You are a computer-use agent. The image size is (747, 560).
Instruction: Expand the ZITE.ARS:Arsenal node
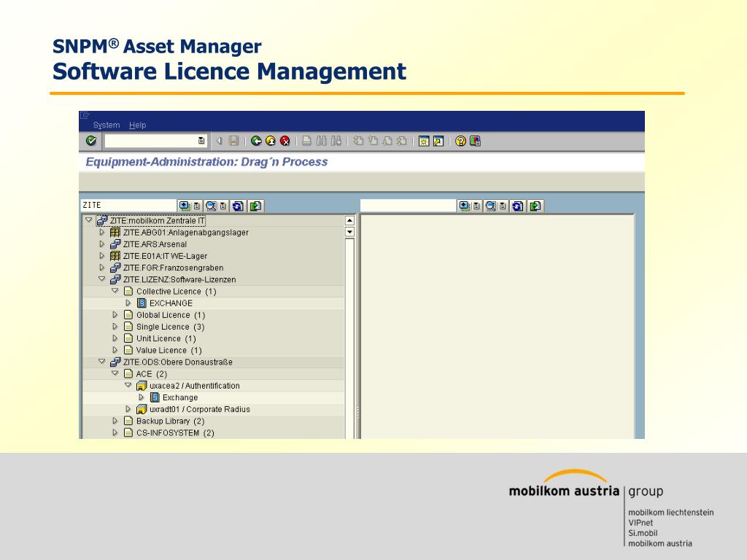point(101,244)
